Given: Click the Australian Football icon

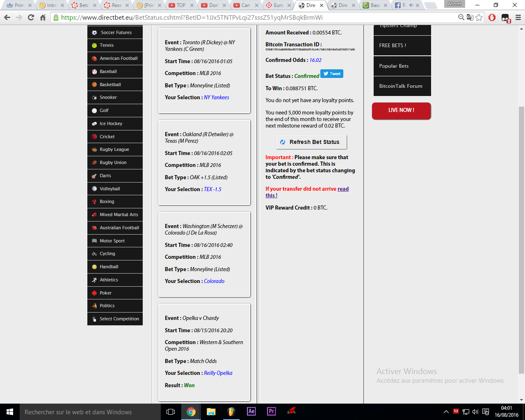Looking at the screenshot, I should (x=94, y=228).
